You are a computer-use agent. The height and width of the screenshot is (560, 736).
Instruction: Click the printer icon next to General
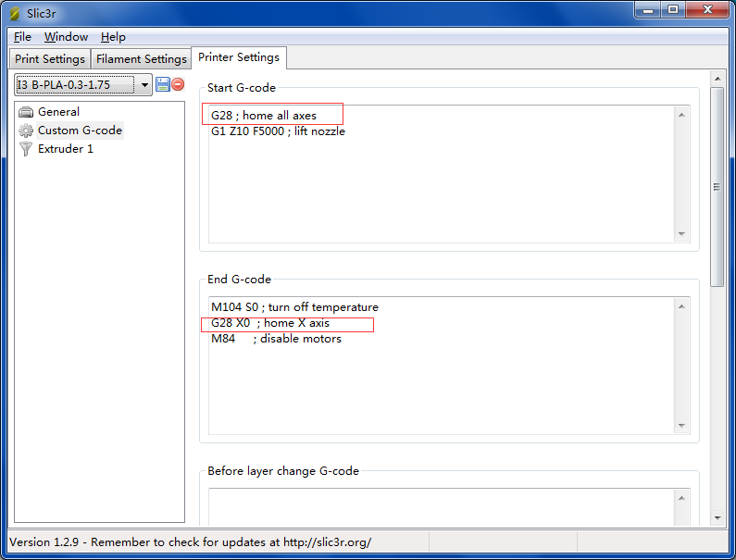(x=26, y=112)
